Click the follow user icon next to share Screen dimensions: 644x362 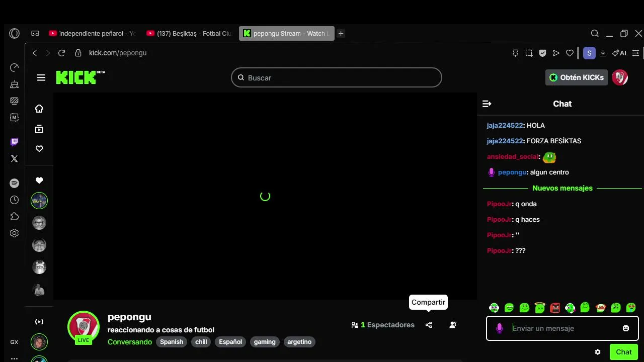point(453,325)
